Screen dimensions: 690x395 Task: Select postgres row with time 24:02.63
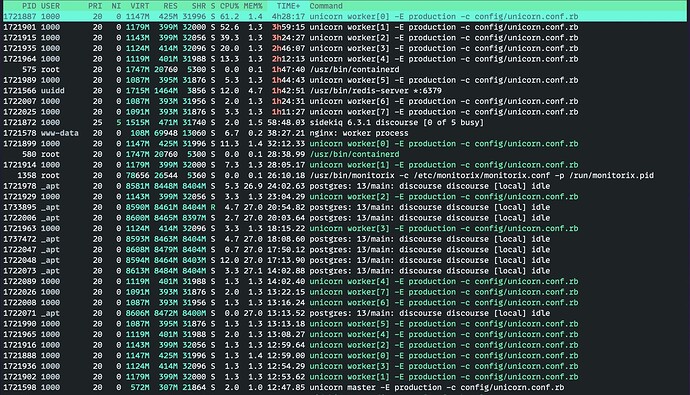coord(345,186)
